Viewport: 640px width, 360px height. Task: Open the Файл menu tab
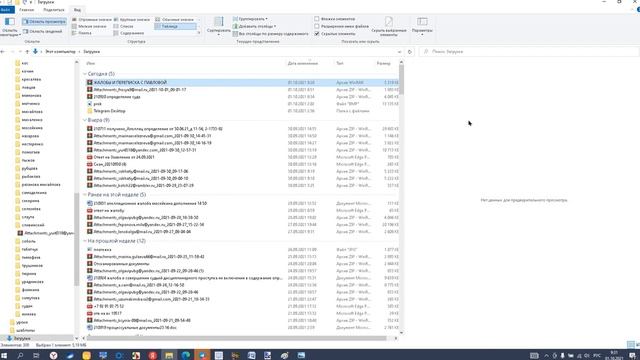pyautogui.click(x=7, y=10)
